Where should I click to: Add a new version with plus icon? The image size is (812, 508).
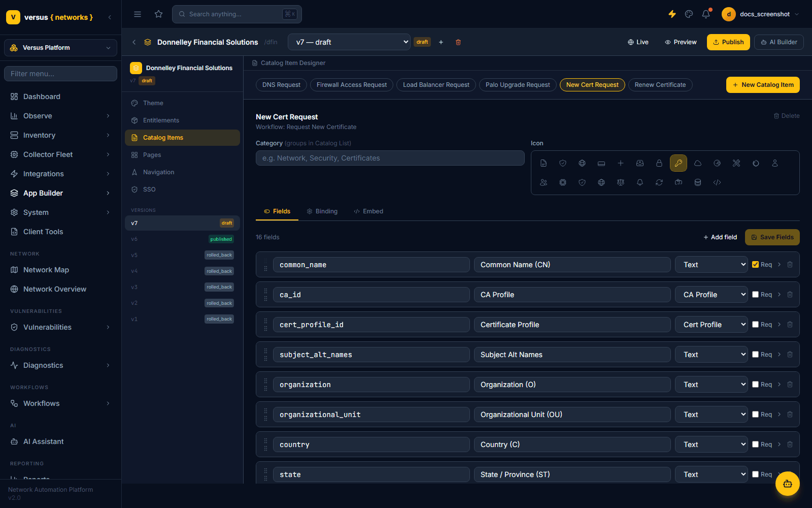tap(441, 42)
